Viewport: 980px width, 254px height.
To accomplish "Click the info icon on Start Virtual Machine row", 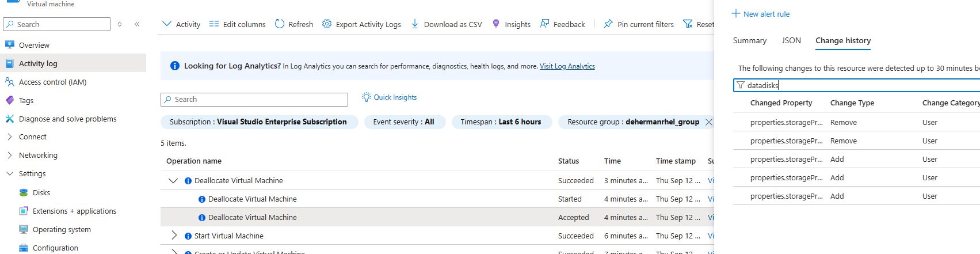I will [x=188, y=236].
